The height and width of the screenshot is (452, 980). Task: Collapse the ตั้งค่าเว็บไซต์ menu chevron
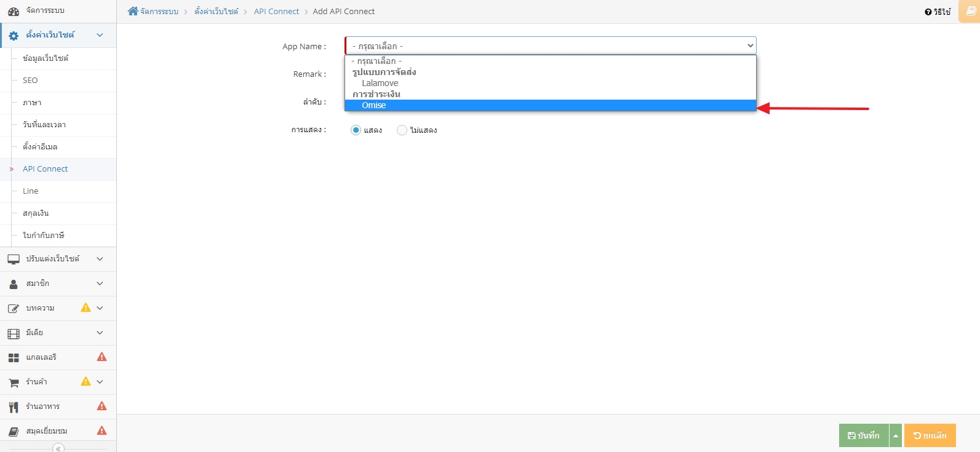(100, 35)
